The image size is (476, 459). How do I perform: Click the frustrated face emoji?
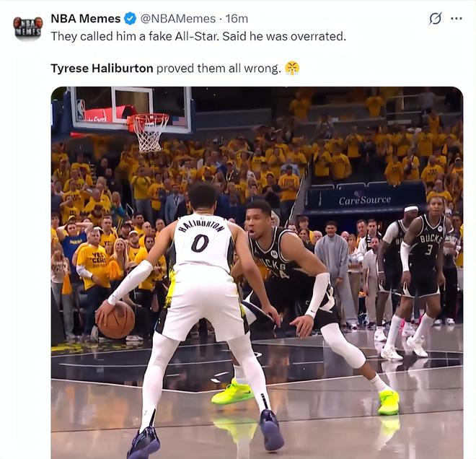pyautogui.click(x=292, y=68)
